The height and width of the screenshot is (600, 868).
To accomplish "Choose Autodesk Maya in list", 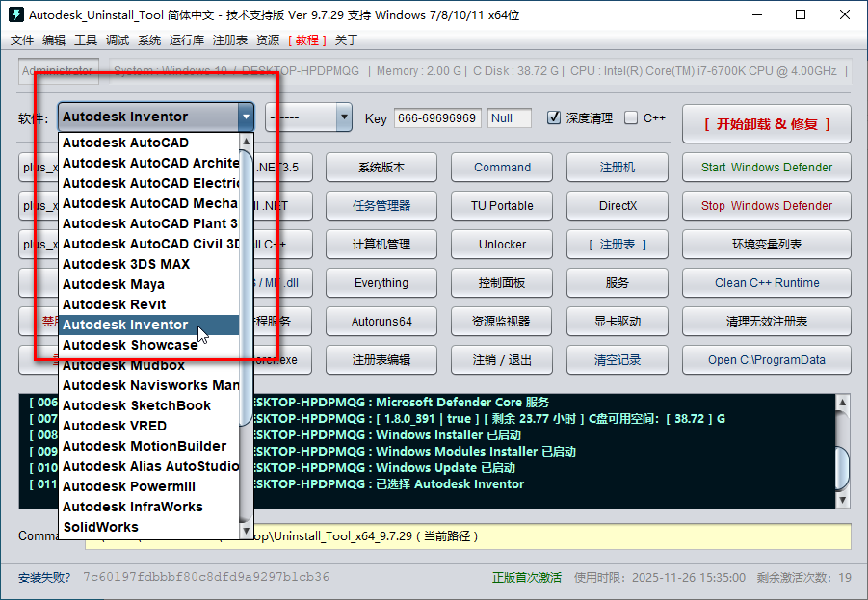I will [148, 284].
